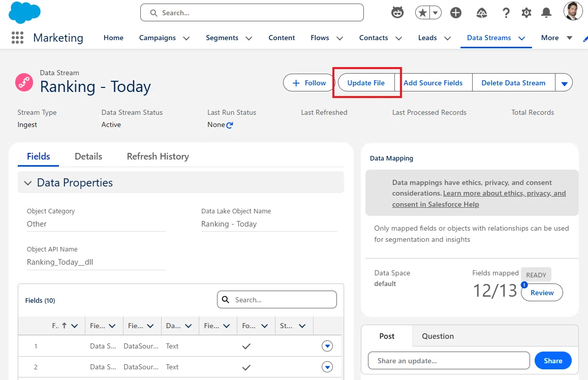This screenshot has height=380, width=588.
Task: Open the St... column header chevron
Action: click(x=302, y=326)
